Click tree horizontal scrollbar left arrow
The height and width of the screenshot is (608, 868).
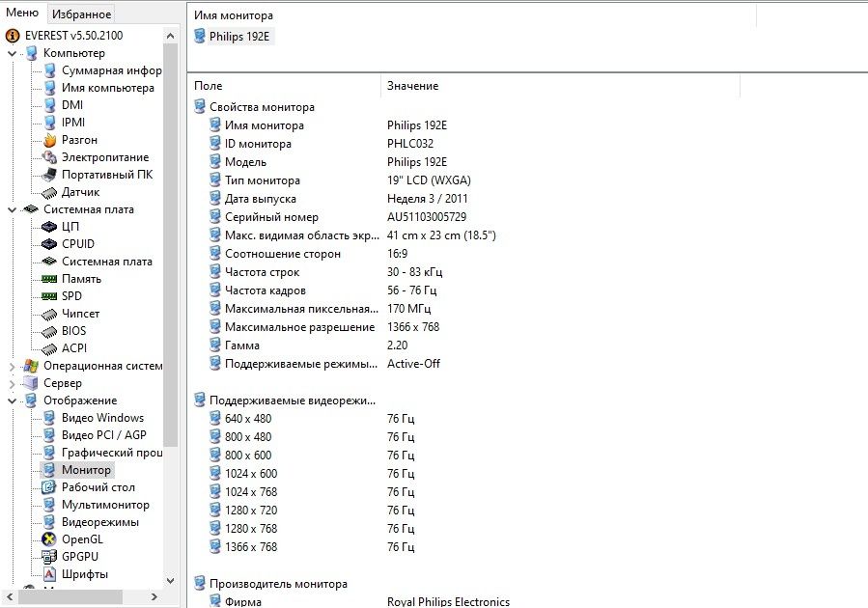(9, 597)
